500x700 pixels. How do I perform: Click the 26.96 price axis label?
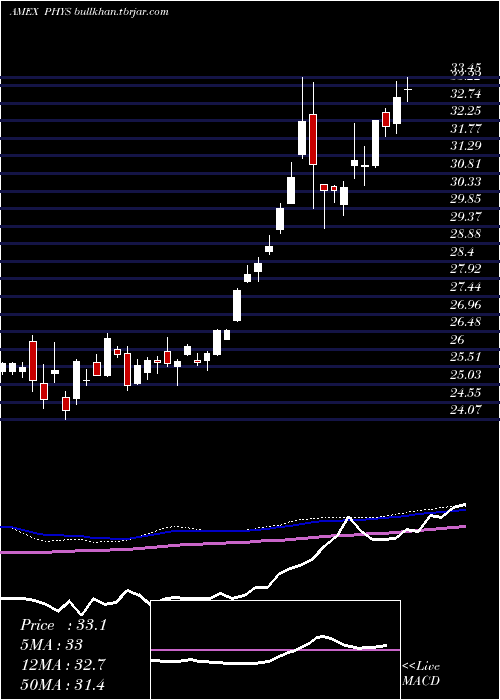click(466, 305)
